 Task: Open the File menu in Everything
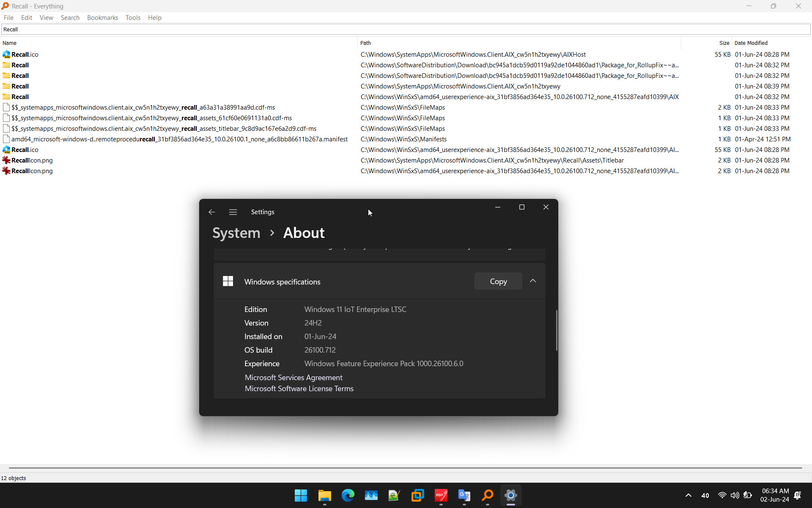coord(8,18)
